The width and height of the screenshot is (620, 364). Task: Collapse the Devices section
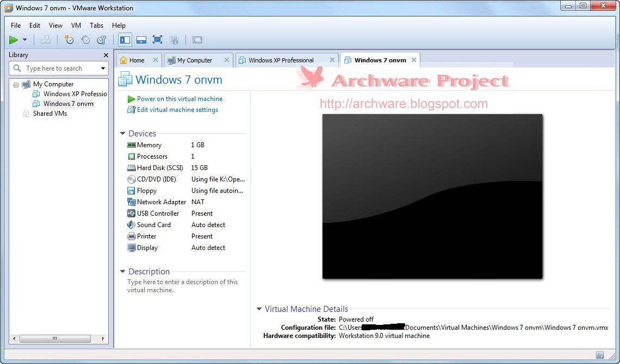click(122, 134)
